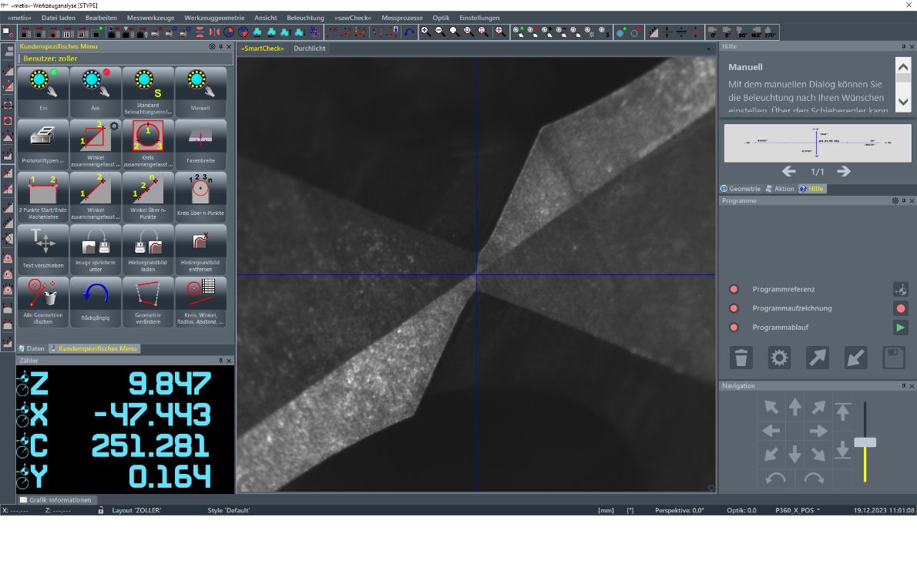Screen dimensions: 917x588
Task: Click the help text scroll-up arrow
Action: (903, 66)
